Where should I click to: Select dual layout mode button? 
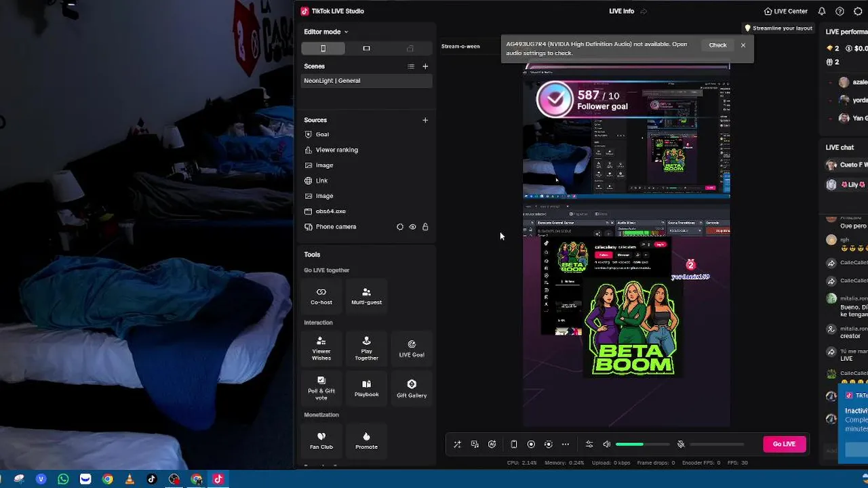pos(410,48)
